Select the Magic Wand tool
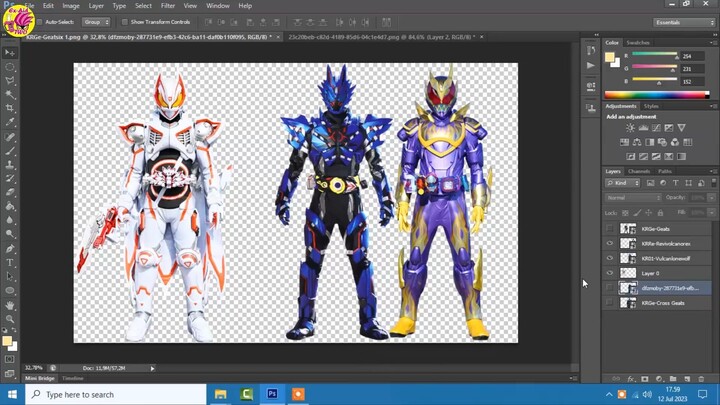The height and width of the screenshot is (405, 720). click(x=10, y=95)
